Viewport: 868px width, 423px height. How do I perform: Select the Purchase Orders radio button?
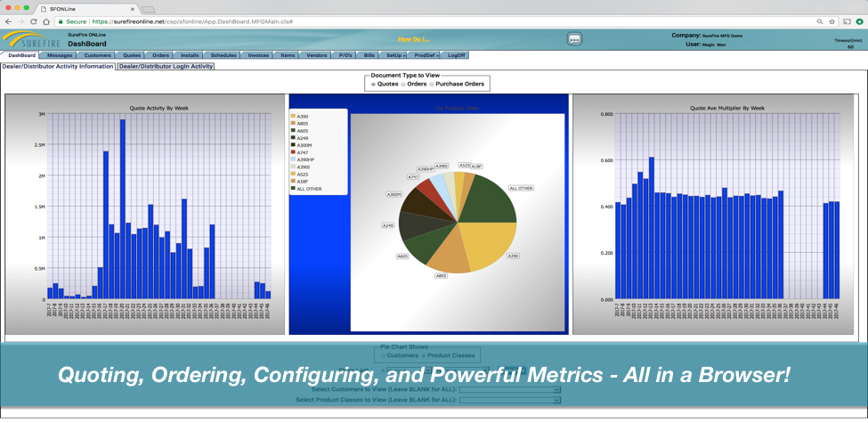point(431,85)
